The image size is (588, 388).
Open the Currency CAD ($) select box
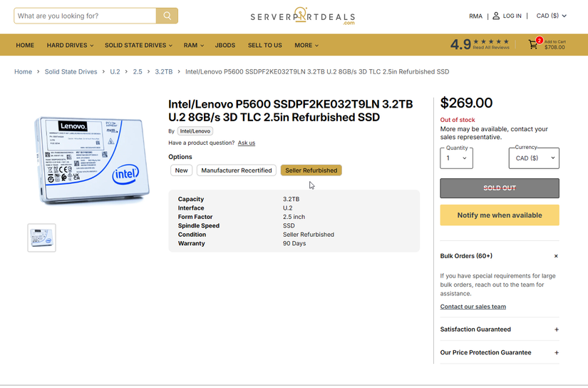(534, 158)
